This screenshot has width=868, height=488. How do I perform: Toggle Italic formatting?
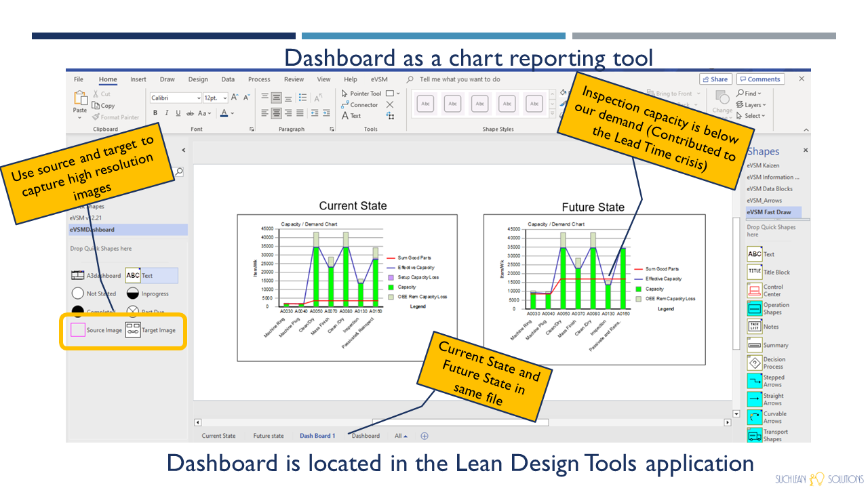[167, 113]
